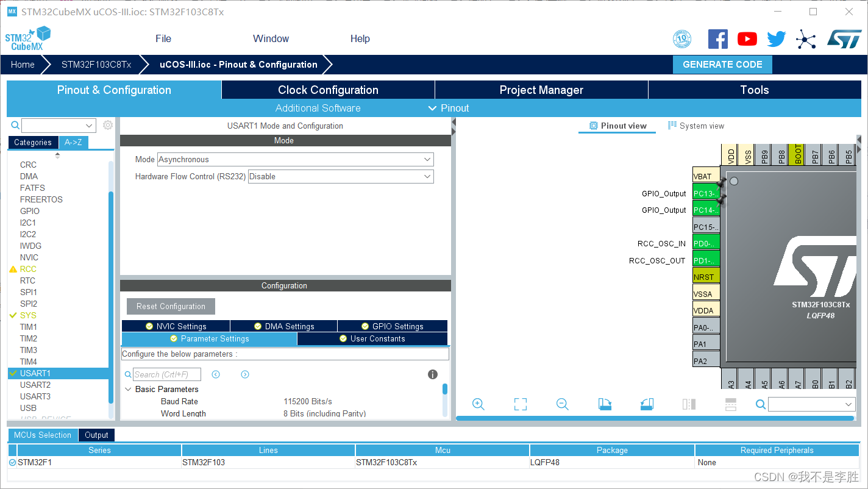The width and height of the screenshot is (868, 489).
Task: Go to Home breadcrumb
Action: tap(23, 65)
